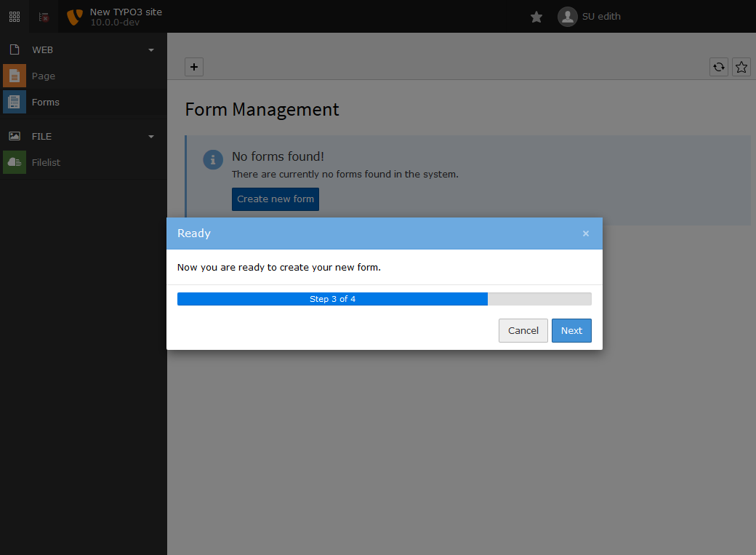
Task: Open the Filelist module icon
Action: pyautogui.click(x=14, y=161)
